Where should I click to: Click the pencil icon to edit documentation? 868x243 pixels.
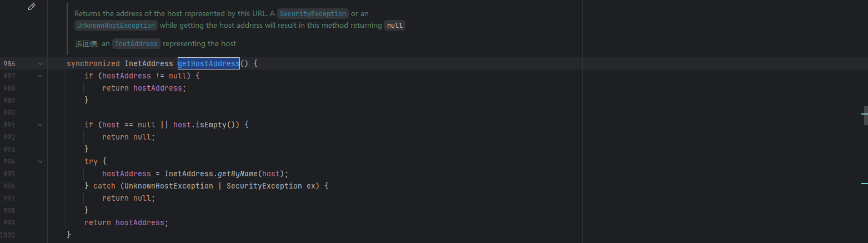32,7
